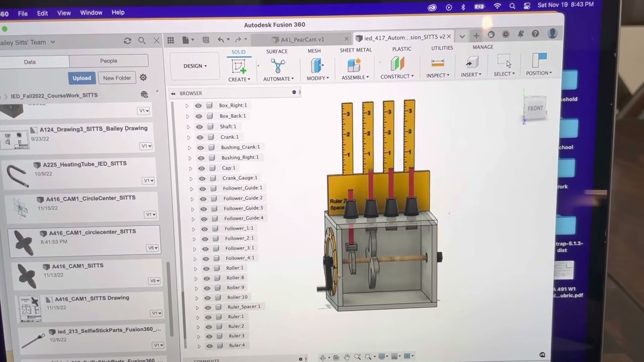Click the Assemble new component icon
This screenshot has width=644, height=362.
354,65
